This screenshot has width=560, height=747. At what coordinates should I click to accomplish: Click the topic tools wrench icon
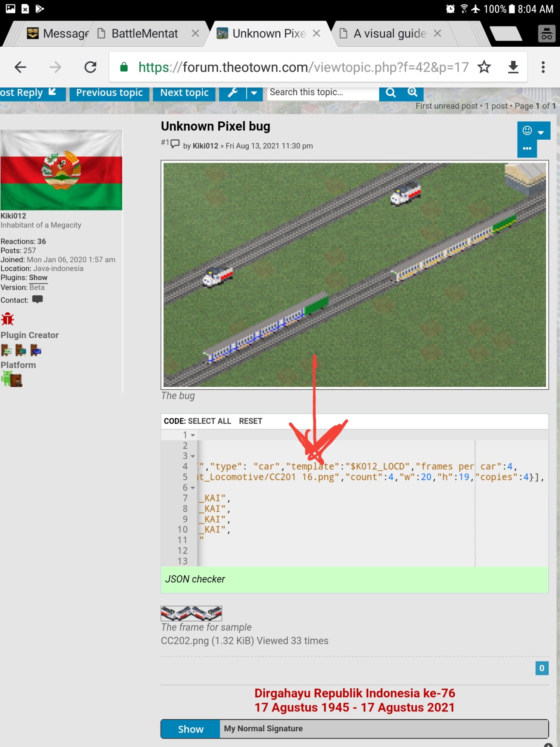(x=233, y=93)
